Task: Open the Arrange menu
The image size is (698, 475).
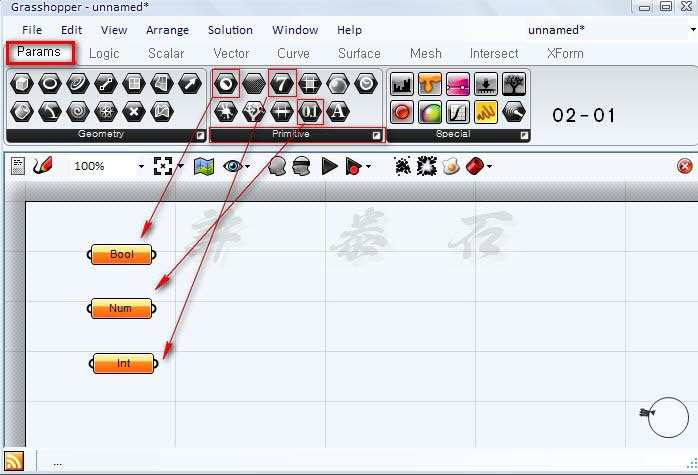Action: tap(167, 30)
